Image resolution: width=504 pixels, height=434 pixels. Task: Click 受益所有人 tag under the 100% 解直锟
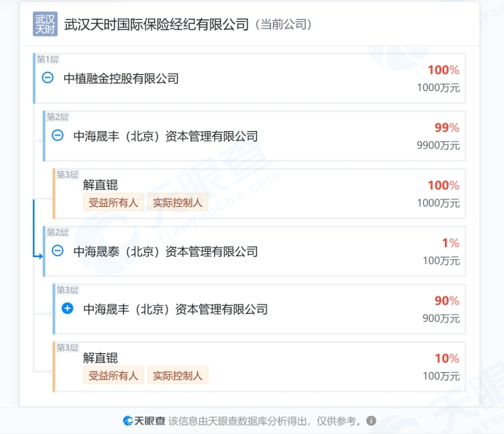pos(113,202)
